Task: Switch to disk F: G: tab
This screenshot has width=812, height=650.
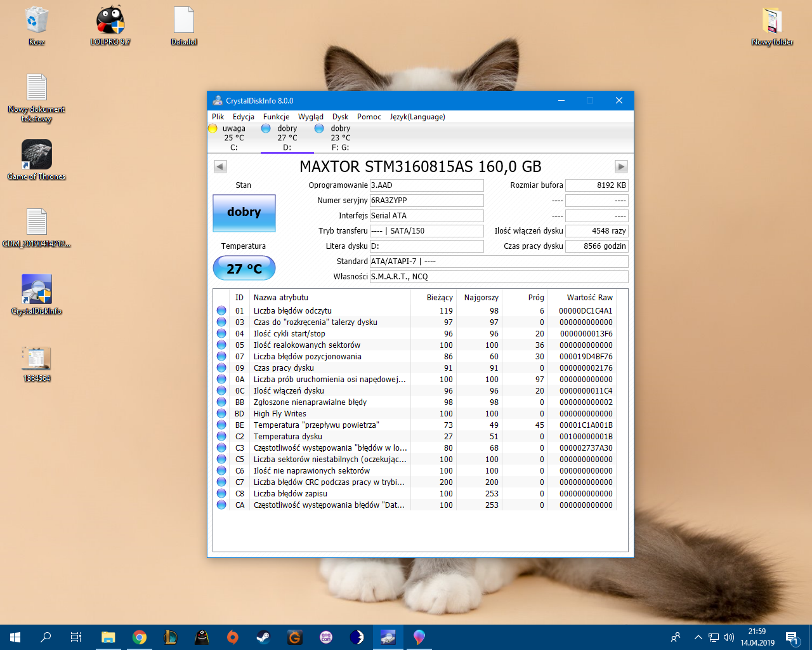Action: [341, 138]
